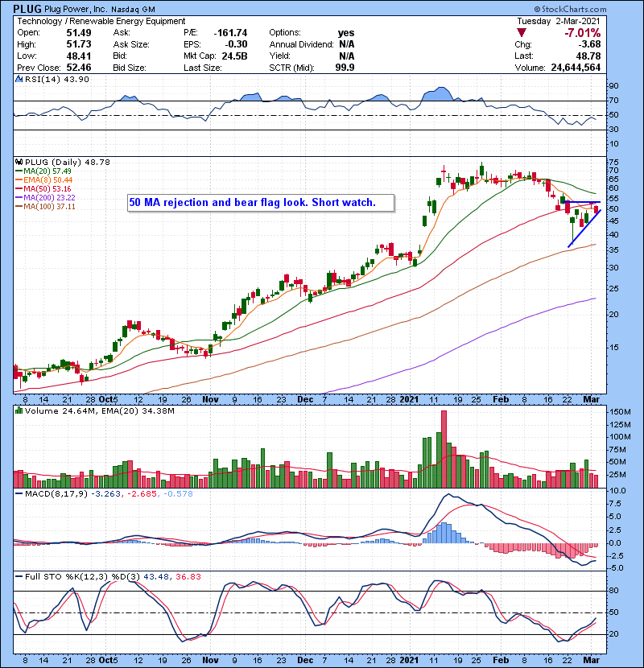Click the Low price 48.41
This screenshot has height=668, width=644.
[79, 56]
